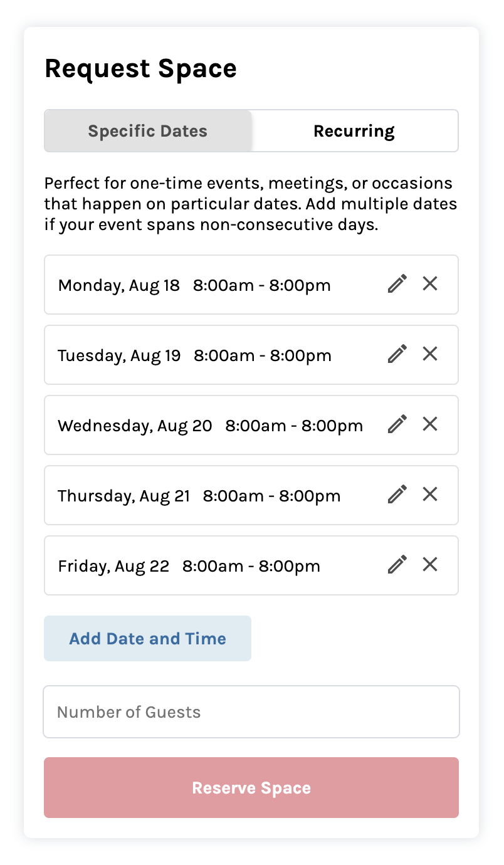Select the Friday, Aug 22 date row
This screenshot has width=504, height=865.
[189, 566]
